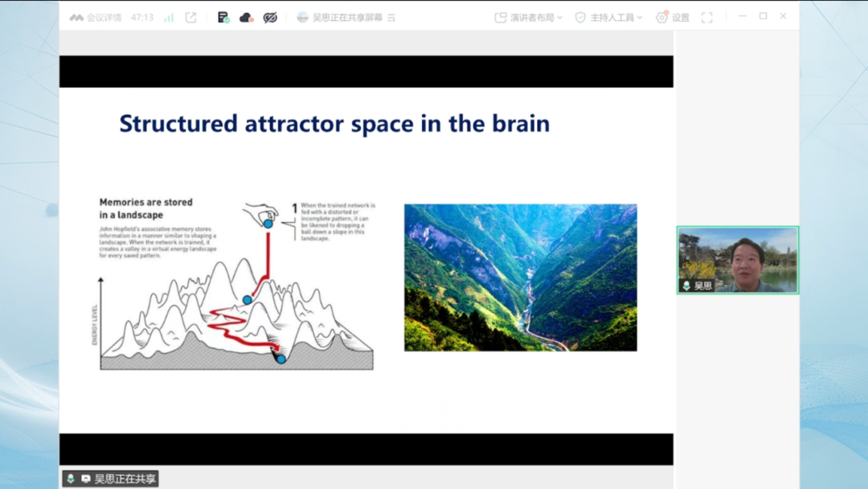Click the 'Memories are stored in a landscape' heading

(x=146, y=208)
